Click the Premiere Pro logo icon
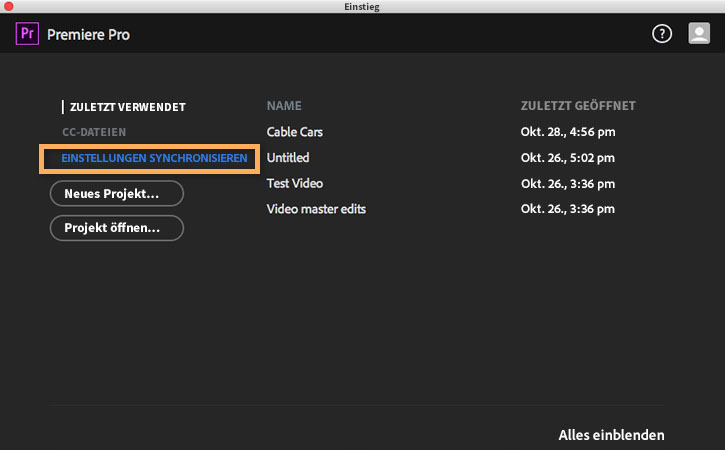The width and height of the screenshot is (725, 450). click(x=27, y=34)
